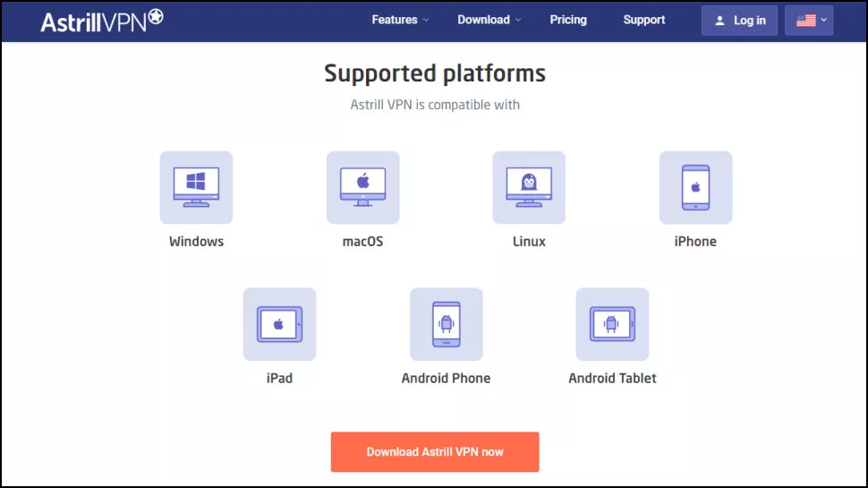This screenshot has height=488, width=868.
Task: Click the Linux text label
Action: coord(529,242)
